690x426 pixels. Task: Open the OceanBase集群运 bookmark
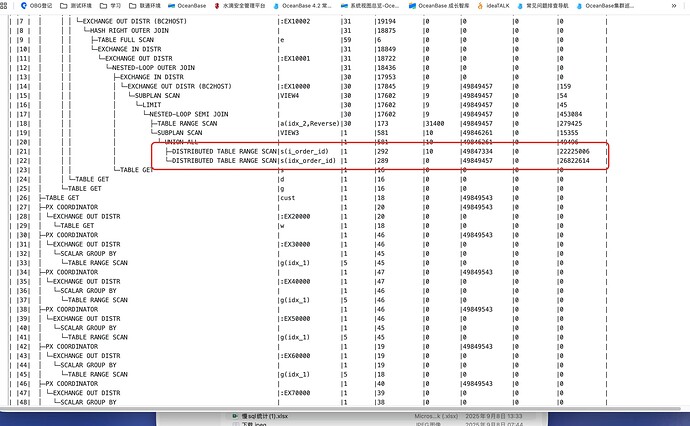tap(605, 6)
